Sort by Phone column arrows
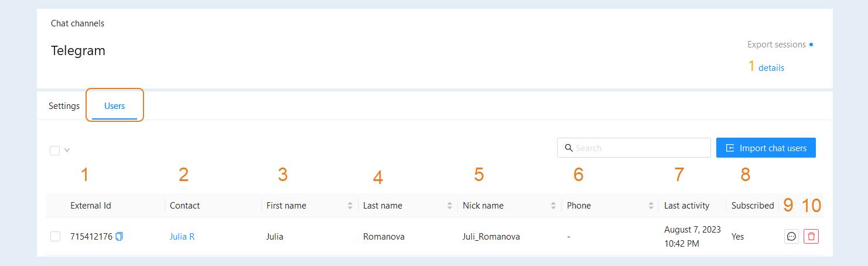868x266 pixels. pyautogui.click(x=651, y=206)
